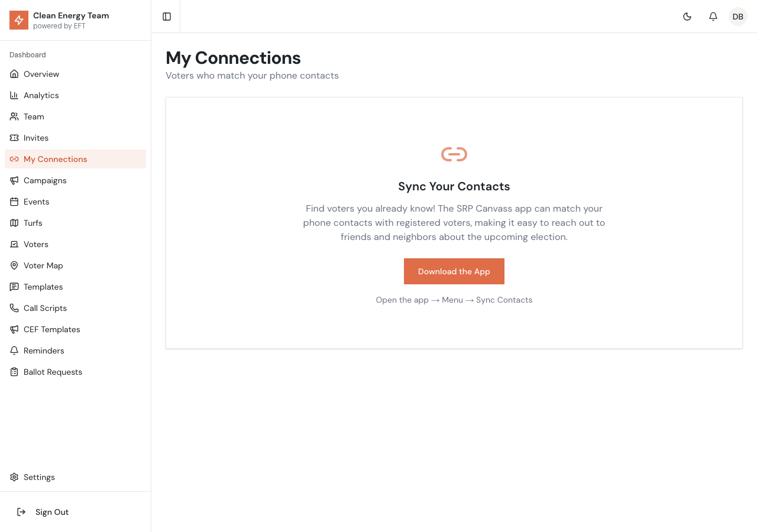Click the Clean Energy Team logo

(18, 20)
